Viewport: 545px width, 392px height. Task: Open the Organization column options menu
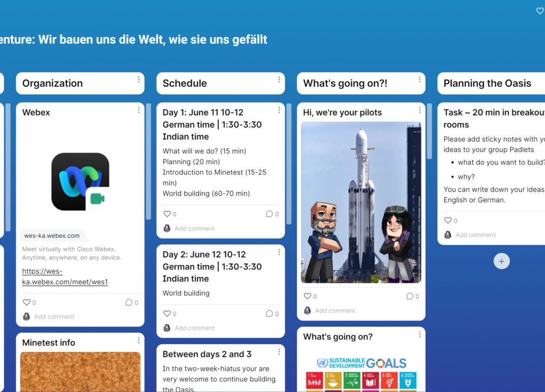point(139,80)
